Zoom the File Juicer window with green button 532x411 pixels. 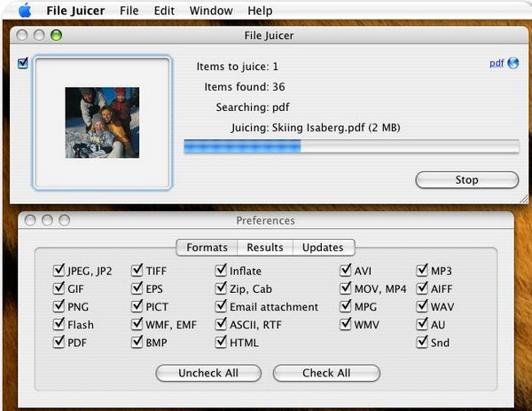[x=57, y=35]
